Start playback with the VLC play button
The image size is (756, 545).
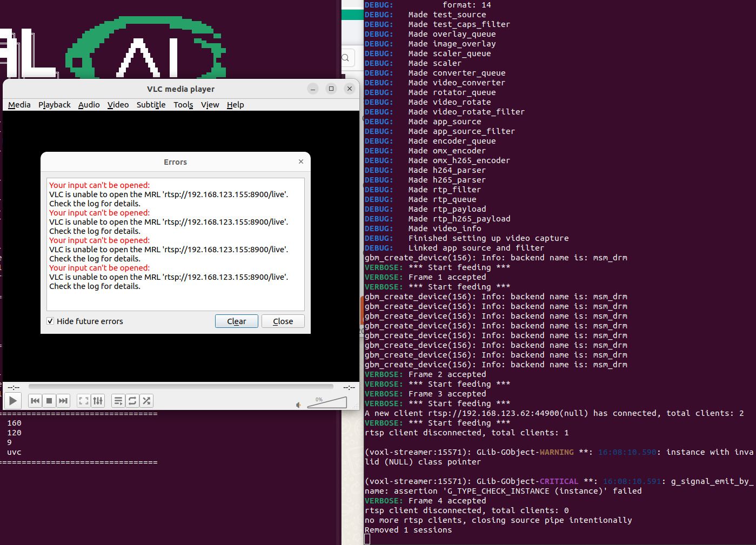(x=13, y=401)
